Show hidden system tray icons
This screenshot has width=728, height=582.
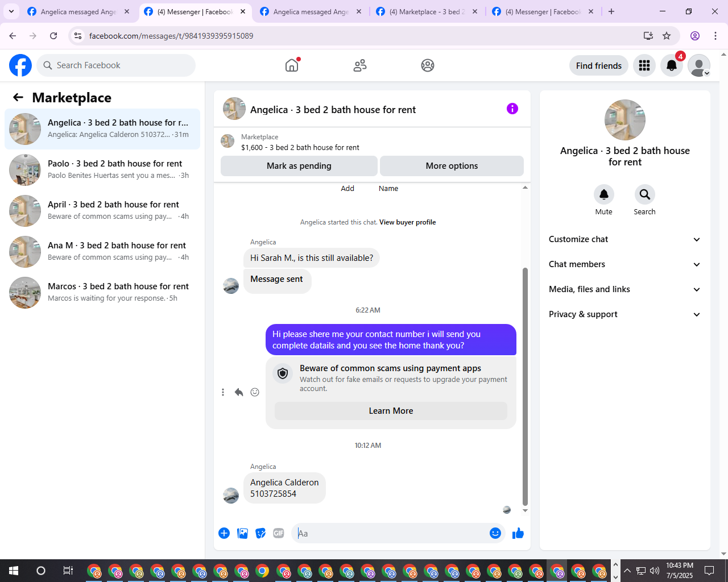(627, 571)
